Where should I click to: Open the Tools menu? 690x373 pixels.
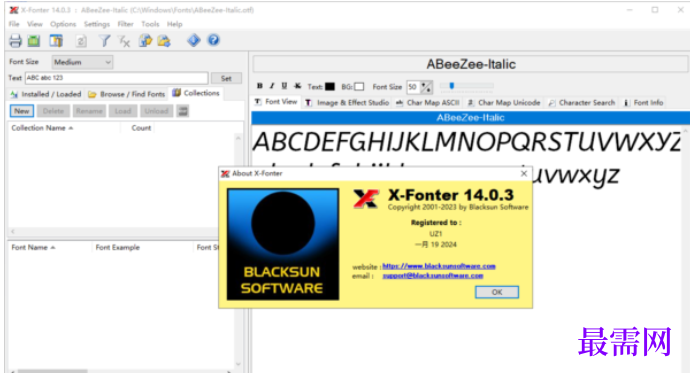[150, 24]
